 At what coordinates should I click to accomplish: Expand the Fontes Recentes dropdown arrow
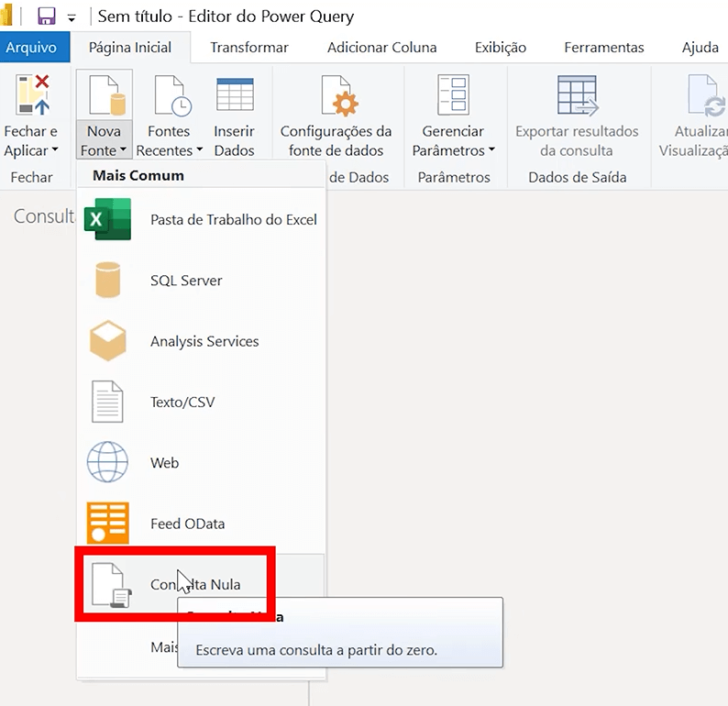pos(199,149)
